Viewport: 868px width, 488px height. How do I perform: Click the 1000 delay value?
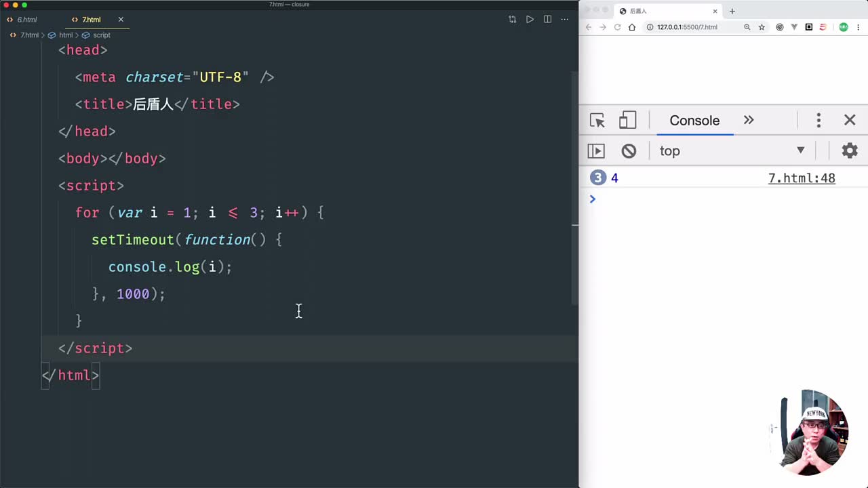coord(133,294)
